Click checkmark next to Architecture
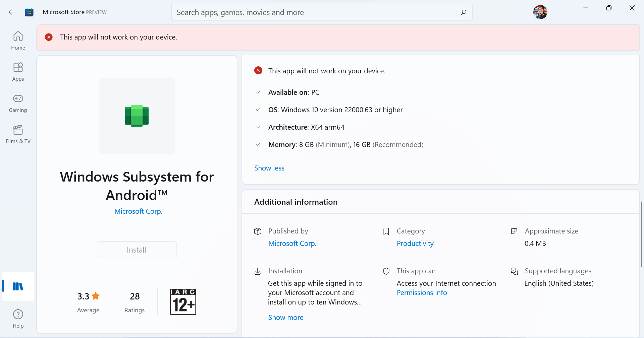This screenshot has width=644, height=338. (258, 127)
